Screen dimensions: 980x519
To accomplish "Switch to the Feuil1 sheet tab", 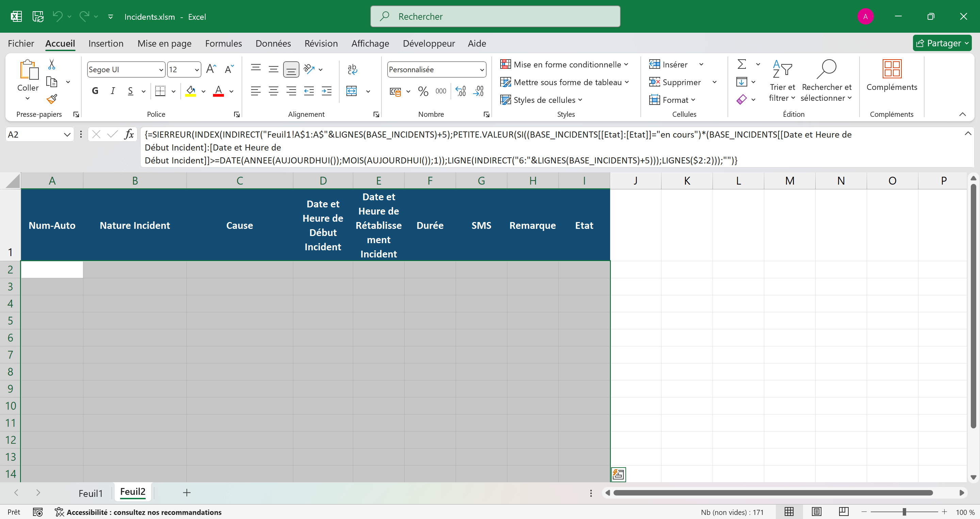I will point(91,493).
